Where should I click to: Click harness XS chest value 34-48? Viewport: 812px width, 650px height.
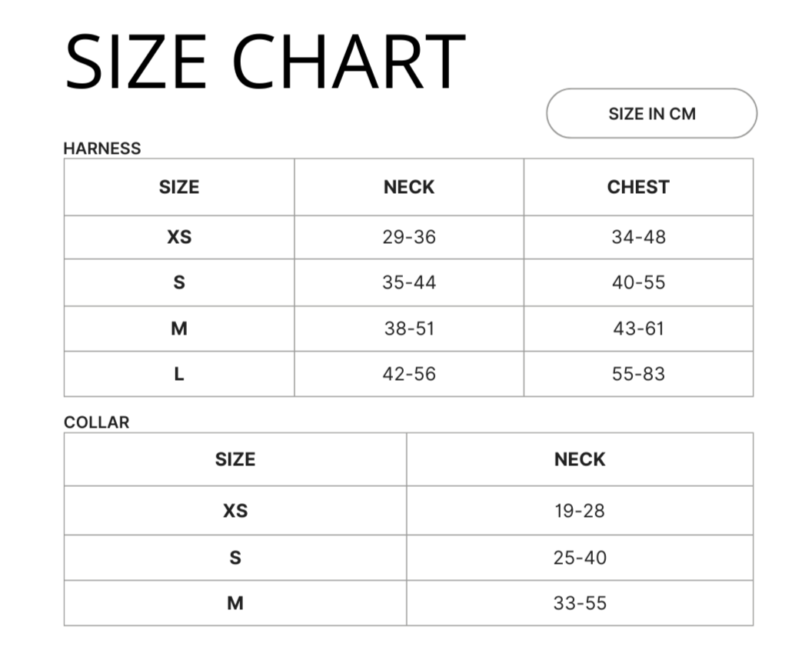coord(638,237)
